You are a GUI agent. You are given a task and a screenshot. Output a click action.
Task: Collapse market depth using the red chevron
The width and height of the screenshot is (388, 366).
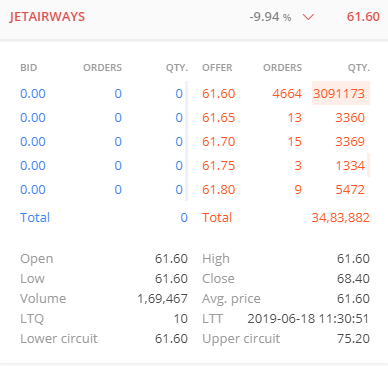308,17
